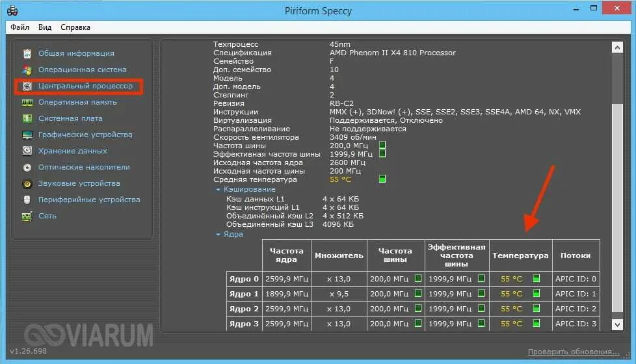The height and width of the screenshot is (364, 636).
Task: Click the Хранение данных hard drive icon
Action: (27, 151)
